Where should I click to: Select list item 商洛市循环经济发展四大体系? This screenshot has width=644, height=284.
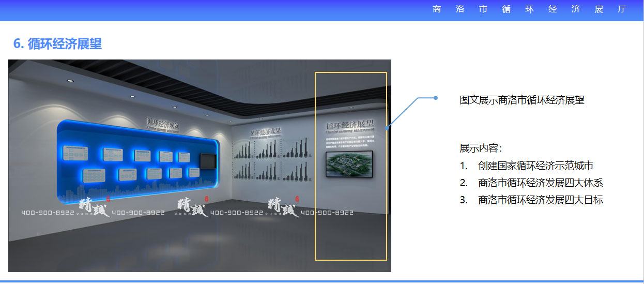[540, 183]
